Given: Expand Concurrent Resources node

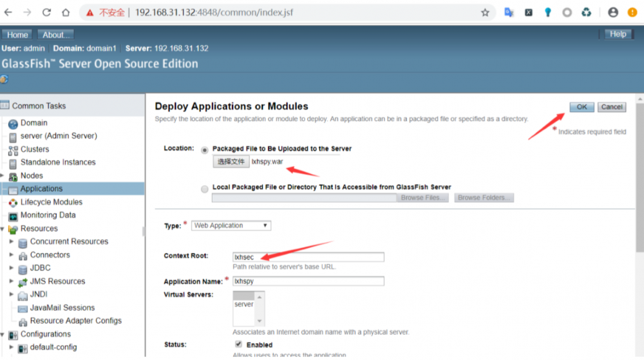Looking at the screenshot, I should click(x=12, y=242).
